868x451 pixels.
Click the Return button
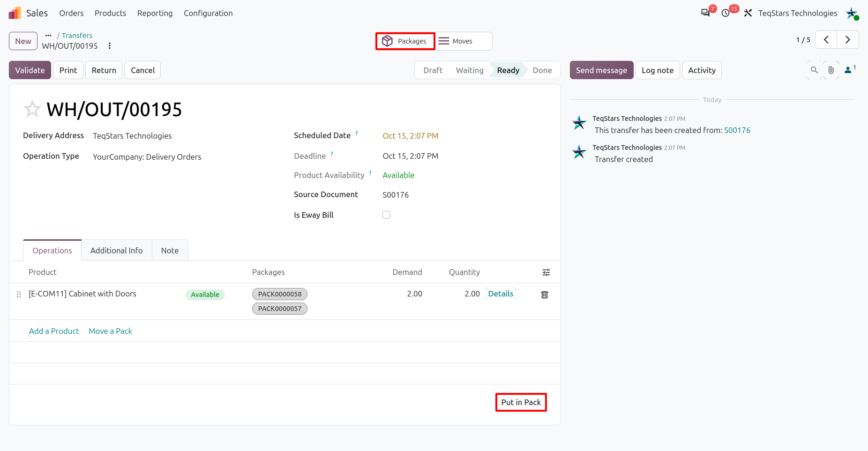pos(104,70)
